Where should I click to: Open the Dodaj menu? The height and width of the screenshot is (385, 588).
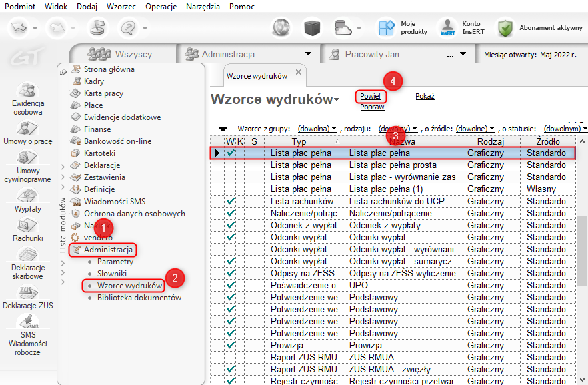[87, 7]
